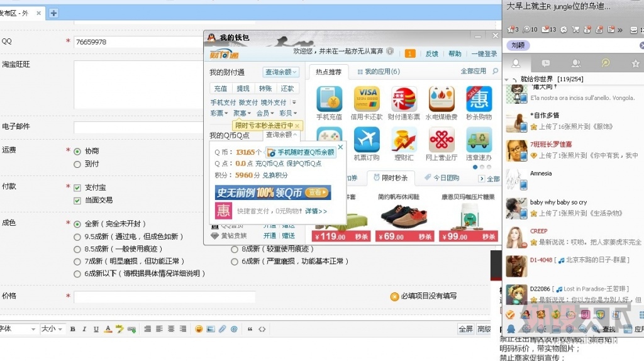Launch the 财付通彩票 lottery app
Image resolution: width=644 pixels, height=361 pixels.
(404, 99)
